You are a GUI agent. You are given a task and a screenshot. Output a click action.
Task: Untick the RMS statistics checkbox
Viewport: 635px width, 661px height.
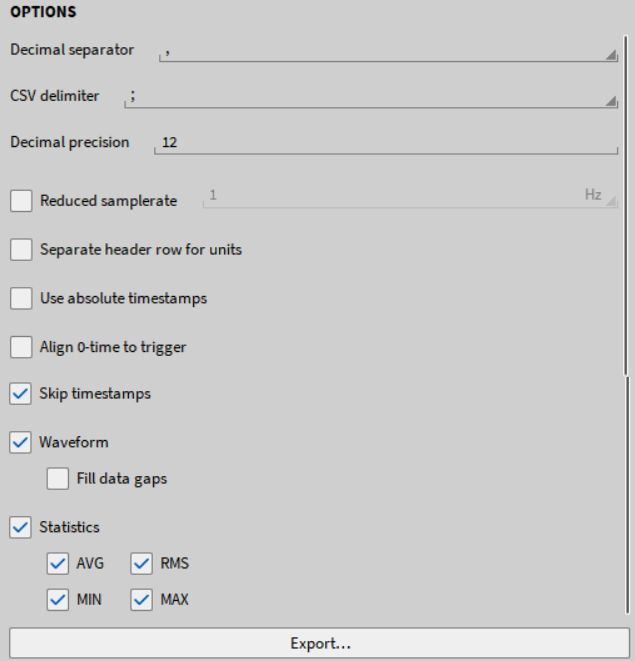(142, 564)
